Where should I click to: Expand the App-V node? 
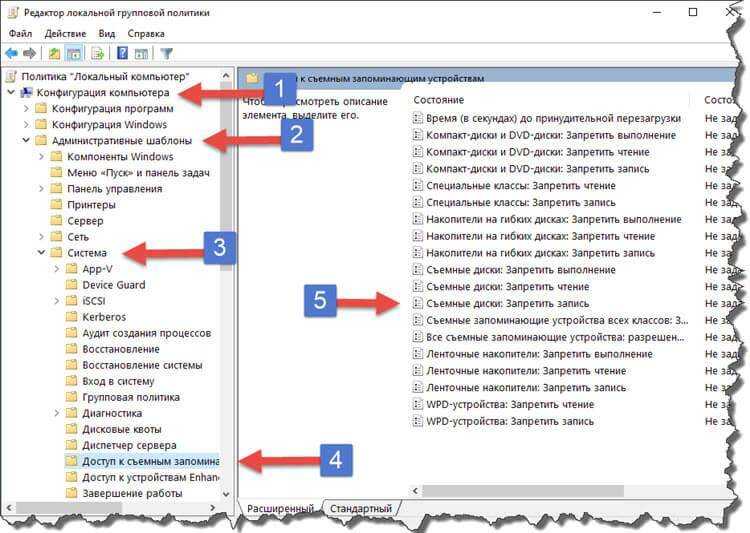[x=57, y=269]
